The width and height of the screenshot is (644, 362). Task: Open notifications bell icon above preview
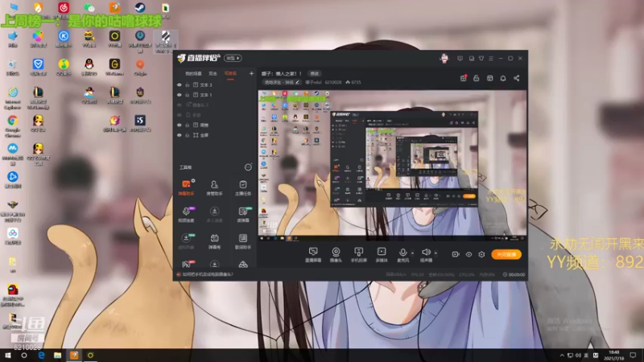point(502,78)
